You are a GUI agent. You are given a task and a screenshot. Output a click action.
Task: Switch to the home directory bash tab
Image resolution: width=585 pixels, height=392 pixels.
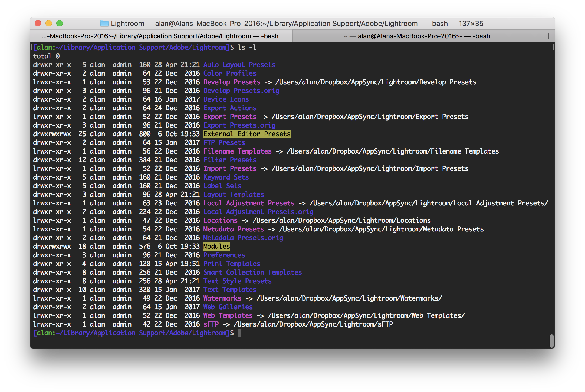tap(417, 36)
